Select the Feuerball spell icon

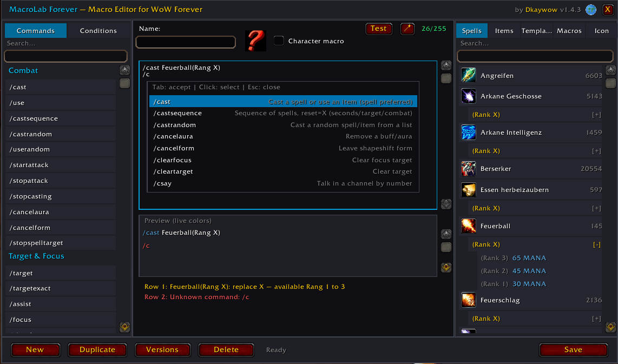tap(468, 226)
